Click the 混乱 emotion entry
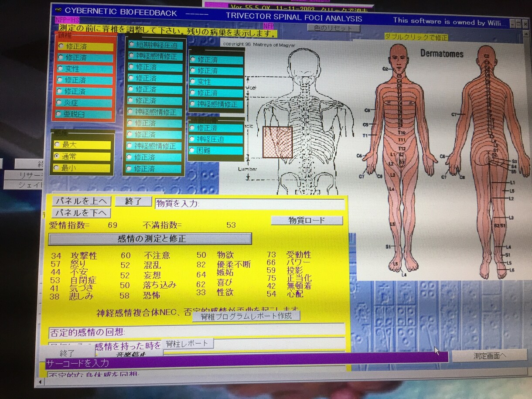The image size is (532, 399). (x=152, y=265)
